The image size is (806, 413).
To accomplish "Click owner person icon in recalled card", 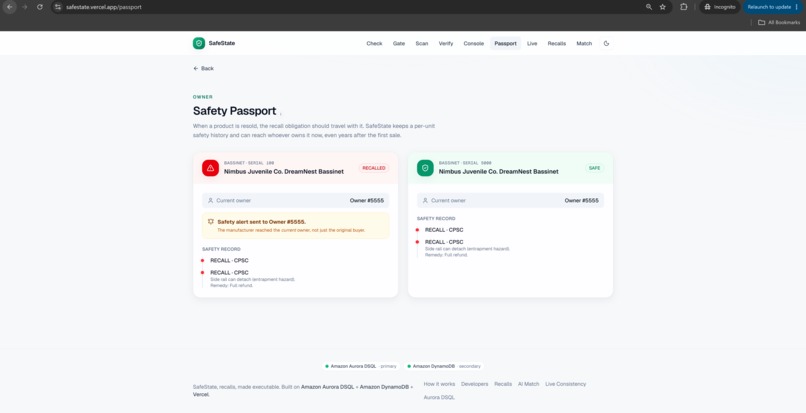I will tap(210, 201).
